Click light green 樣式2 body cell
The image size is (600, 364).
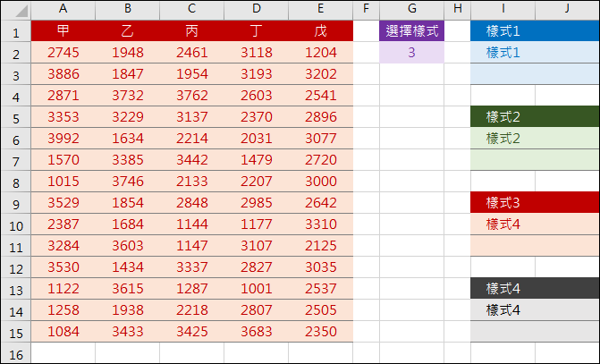[x=503, y=138]
